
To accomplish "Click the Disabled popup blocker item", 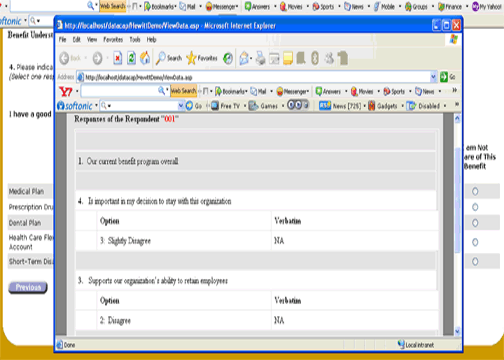I will (x=424, y=106).
